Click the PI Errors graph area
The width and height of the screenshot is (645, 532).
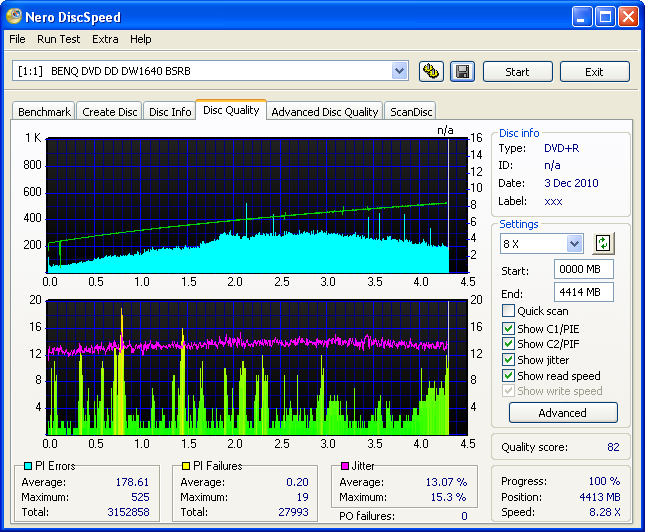(257, 205)
